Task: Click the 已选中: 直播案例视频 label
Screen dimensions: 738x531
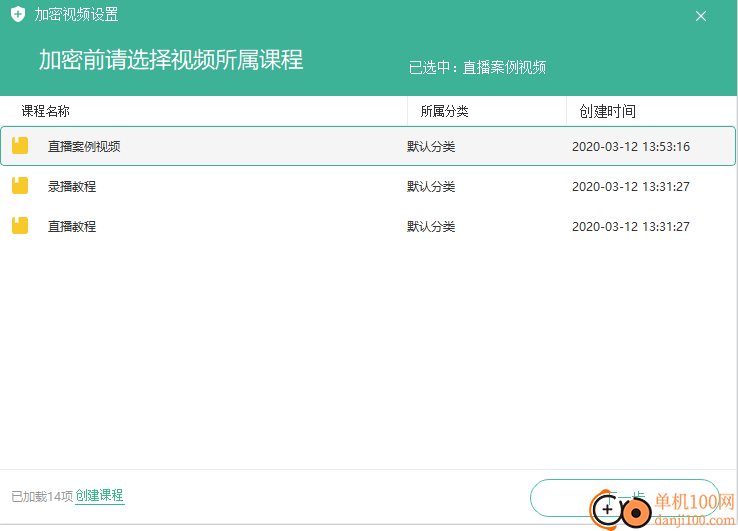Action: pyautogui.click(x=477, y=67)
